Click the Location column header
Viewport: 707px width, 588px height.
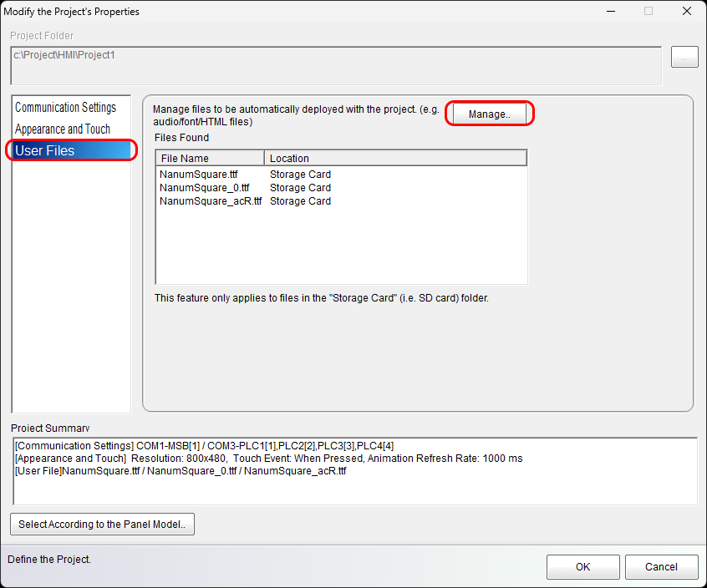(394, 158)
